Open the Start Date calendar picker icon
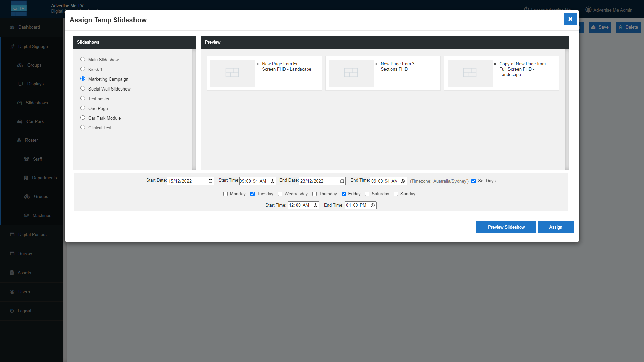 click(x=211, y=181)
